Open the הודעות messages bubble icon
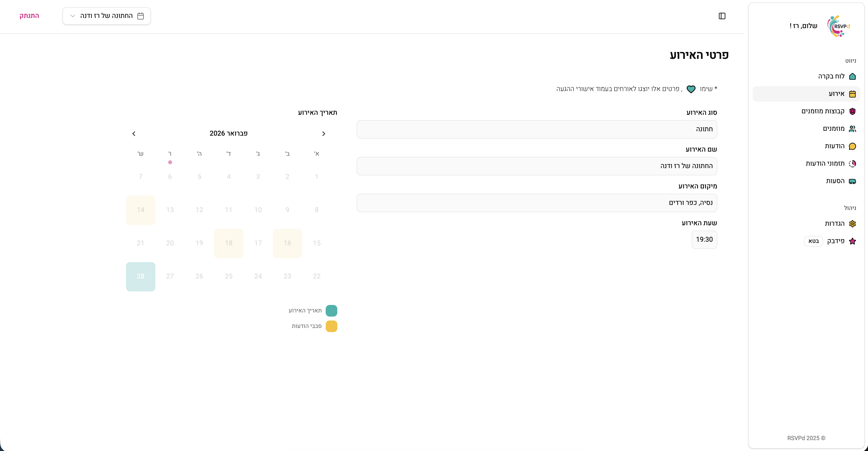The image size is (868, 451). pos(852,146)
